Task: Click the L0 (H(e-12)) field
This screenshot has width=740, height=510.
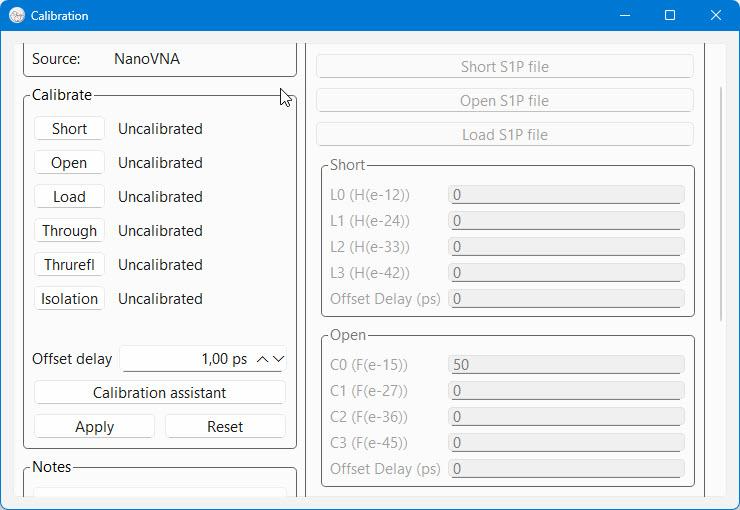Action: 566,194
